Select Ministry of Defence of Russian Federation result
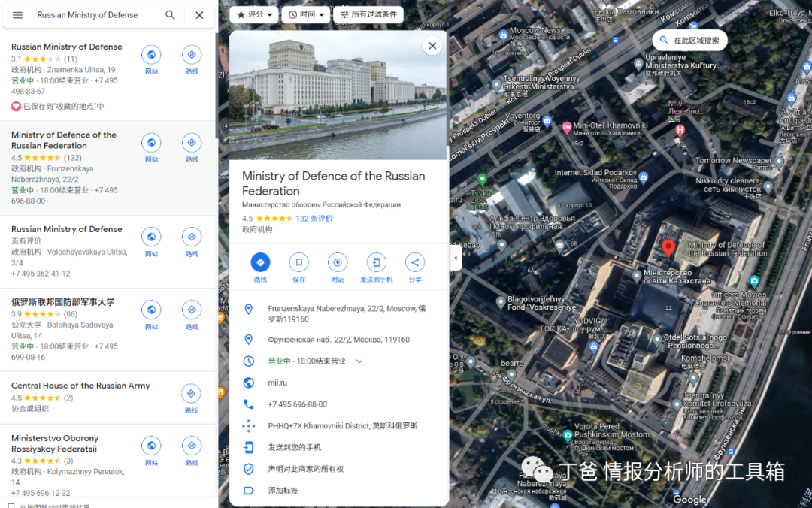Image resolution: width=812 pixels, height=508 pixels. [64, 141]
